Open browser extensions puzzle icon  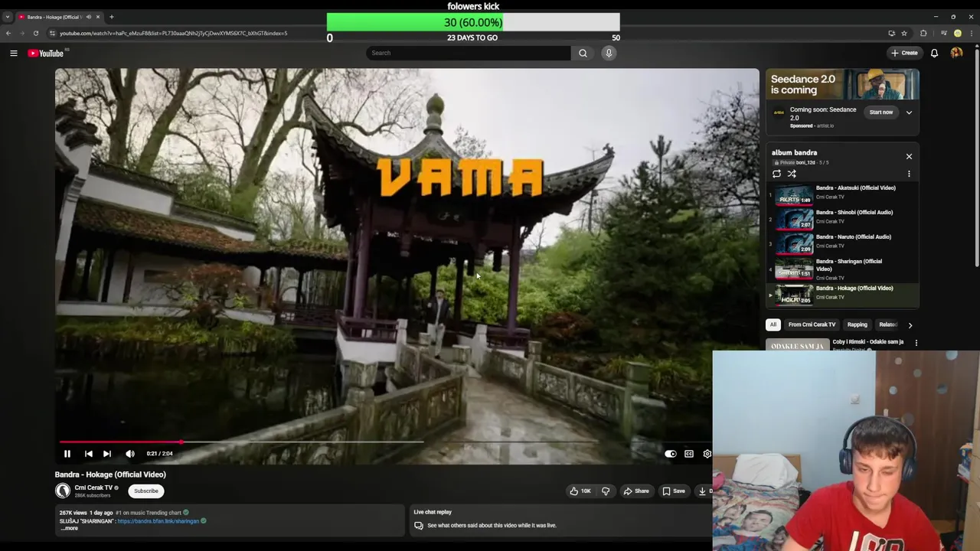923,33
